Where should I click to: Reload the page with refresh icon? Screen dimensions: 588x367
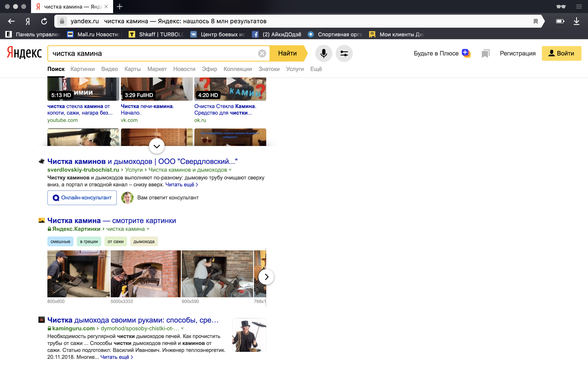(x=44, y=21)
